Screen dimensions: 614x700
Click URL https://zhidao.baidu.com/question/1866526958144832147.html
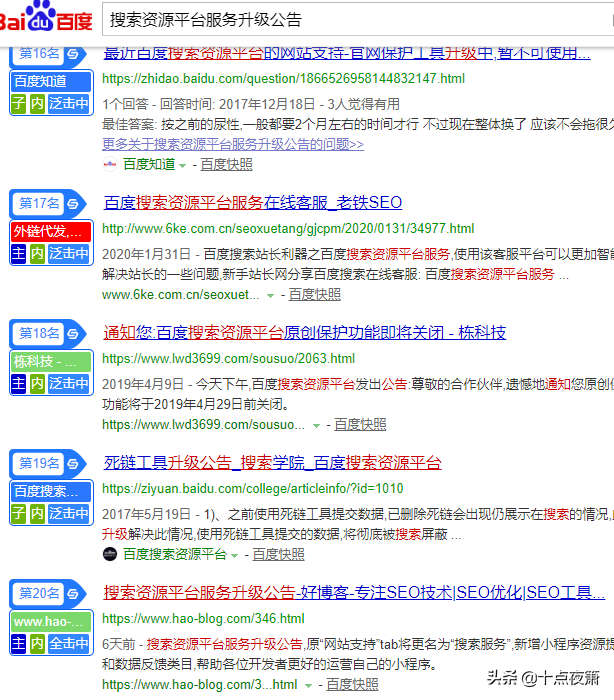tap(284, 79)
